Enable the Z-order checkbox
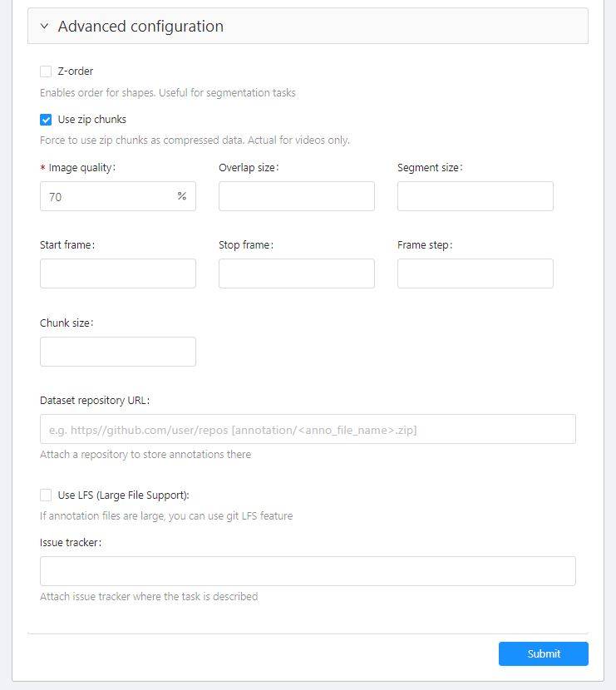 pyautogui.click(x=46, y=71)
